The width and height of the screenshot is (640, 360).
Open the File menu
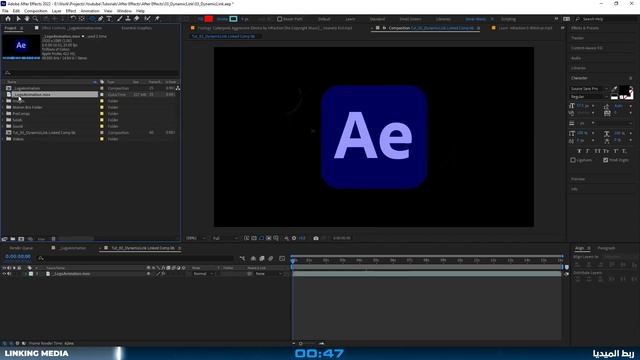[x=5, y=11]
